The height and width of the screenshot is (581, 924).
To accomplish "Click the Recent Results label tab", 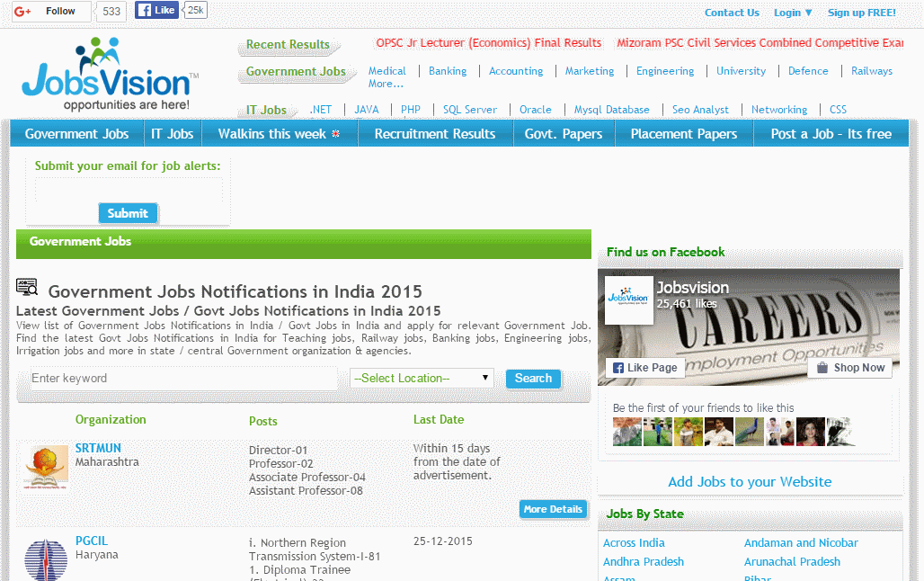I will pos(288,44).
